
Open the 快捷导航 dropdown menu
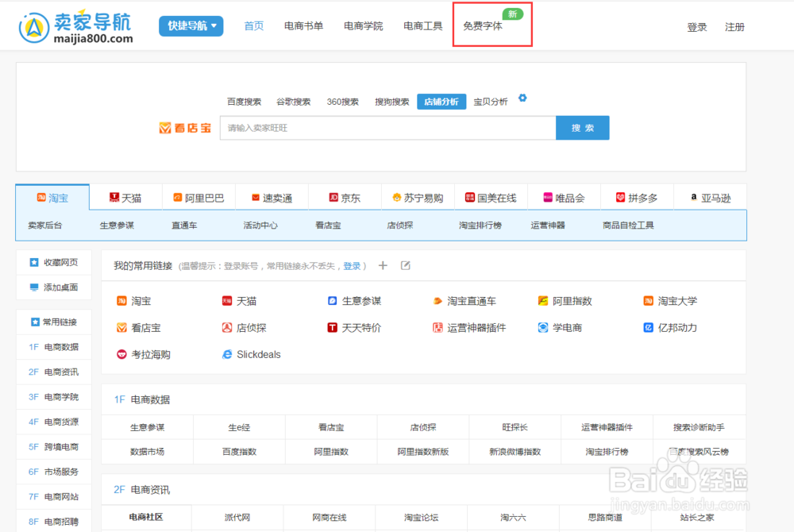(x=191, y=25)
